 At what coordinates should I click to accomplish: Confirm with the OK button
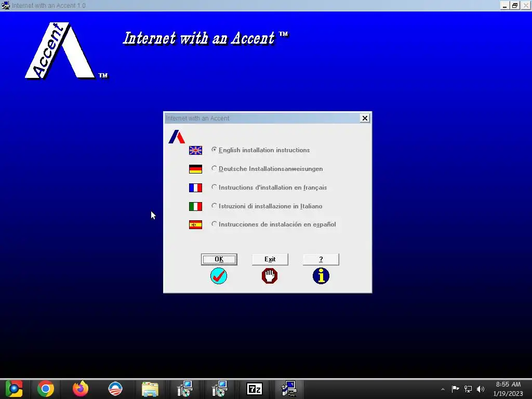219,259
